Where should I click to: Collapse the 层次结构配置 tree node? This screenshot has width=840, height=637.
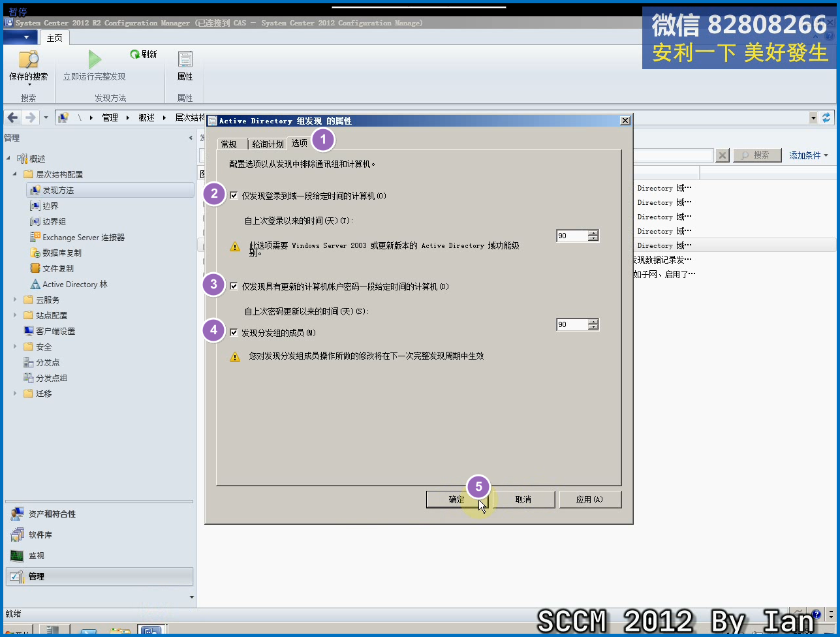point(16,174)
